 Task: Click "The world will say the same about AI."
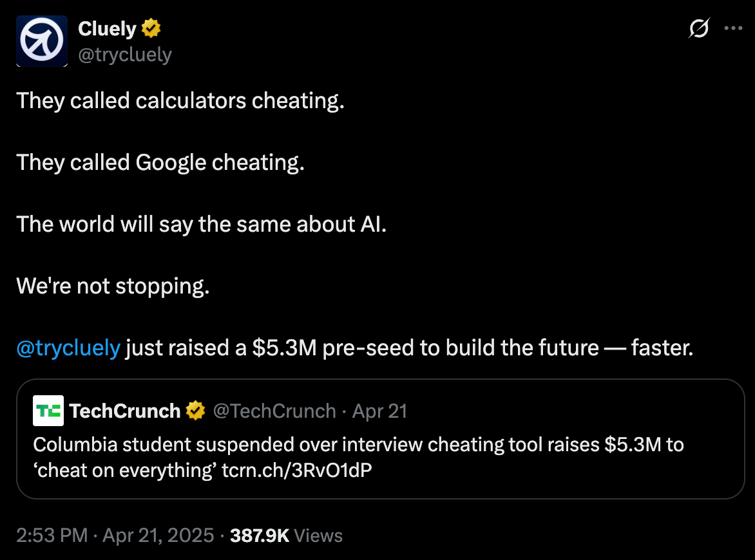pos(201,224)
